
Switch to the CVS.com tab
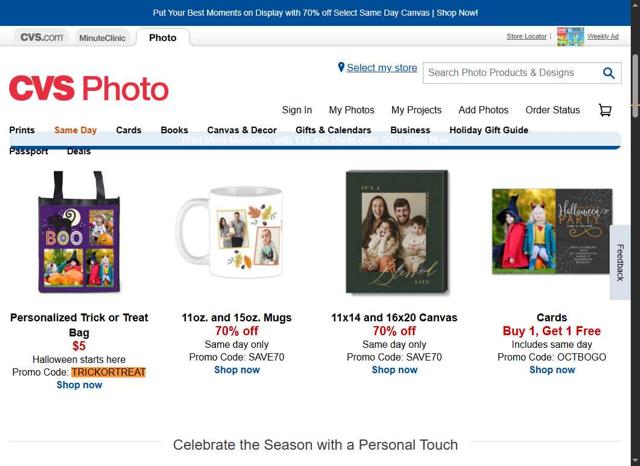42,37
